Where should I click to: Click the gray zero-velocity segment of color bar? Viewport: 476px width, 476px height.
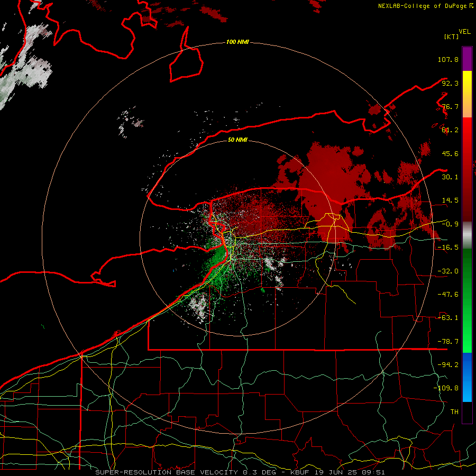(467, 235)
